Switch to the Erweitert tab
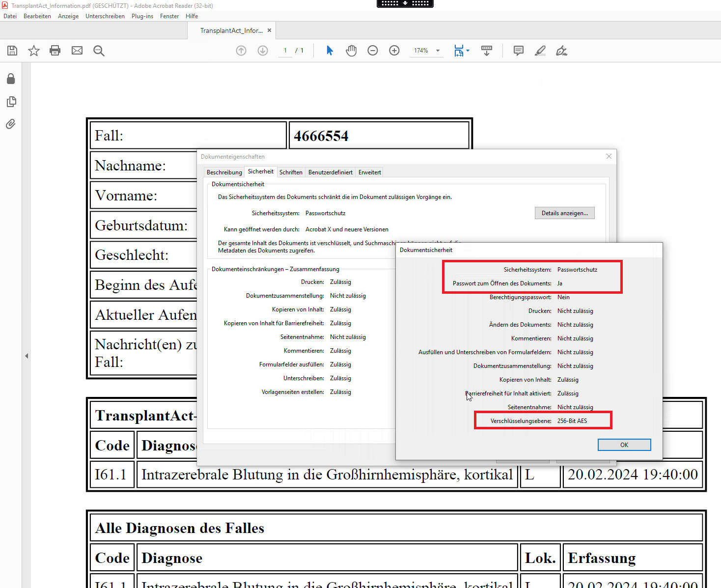Screen dimensions: 721x588 tap(370, 172)
